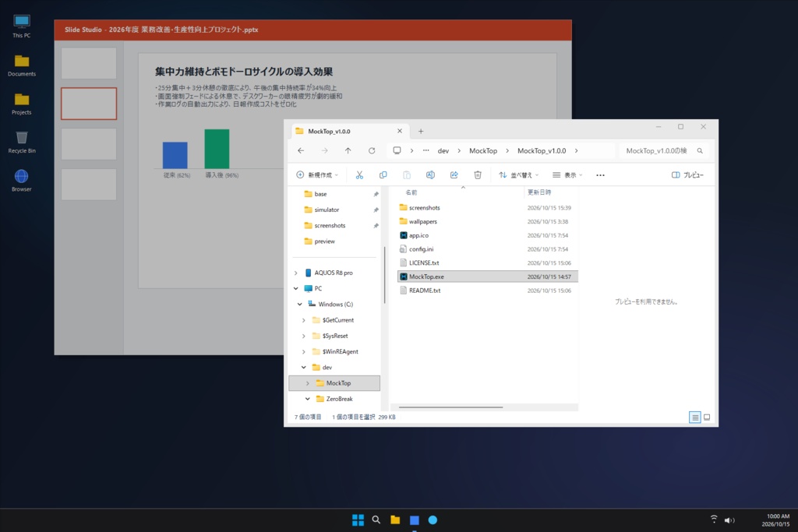Close the MockTop_v1.0.0 Explorer tab
This screenshot has height=532, width=798.
pyautogui.click(x=400, y=131)
